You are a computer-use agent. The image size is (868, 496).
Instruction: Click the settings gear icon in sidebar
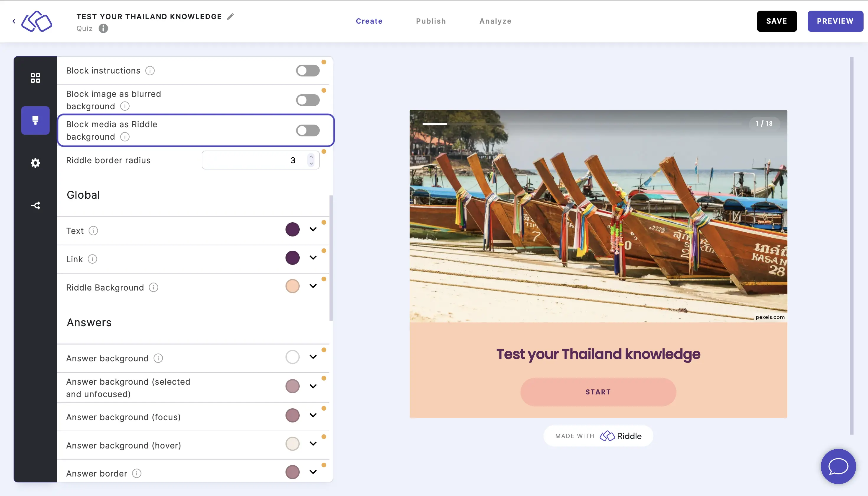pyautogui.click(x=35, y=163)
